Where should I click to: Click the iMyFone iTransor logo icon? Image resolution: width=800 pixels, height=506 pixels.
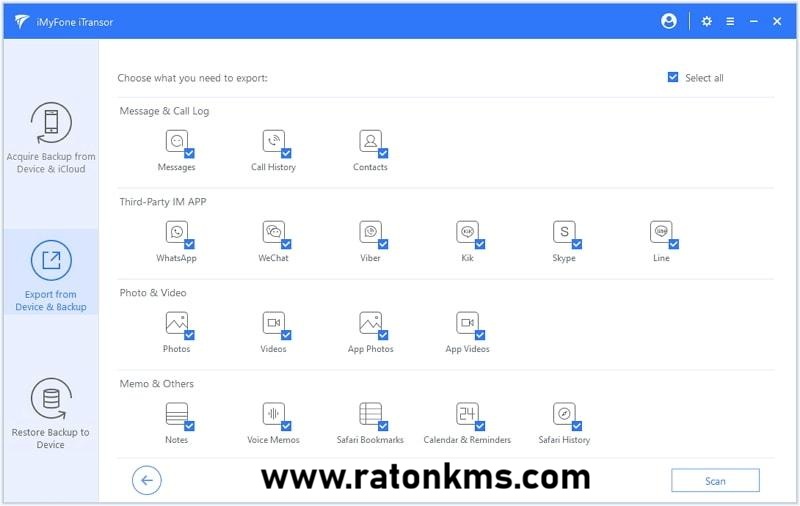21,21
